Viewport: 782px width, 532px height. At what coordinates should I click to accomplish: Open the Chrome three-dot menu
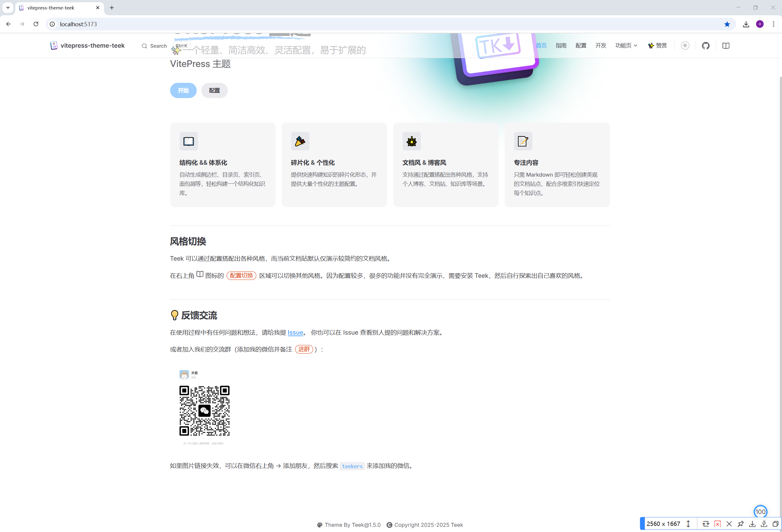click(x=773, y=24)
